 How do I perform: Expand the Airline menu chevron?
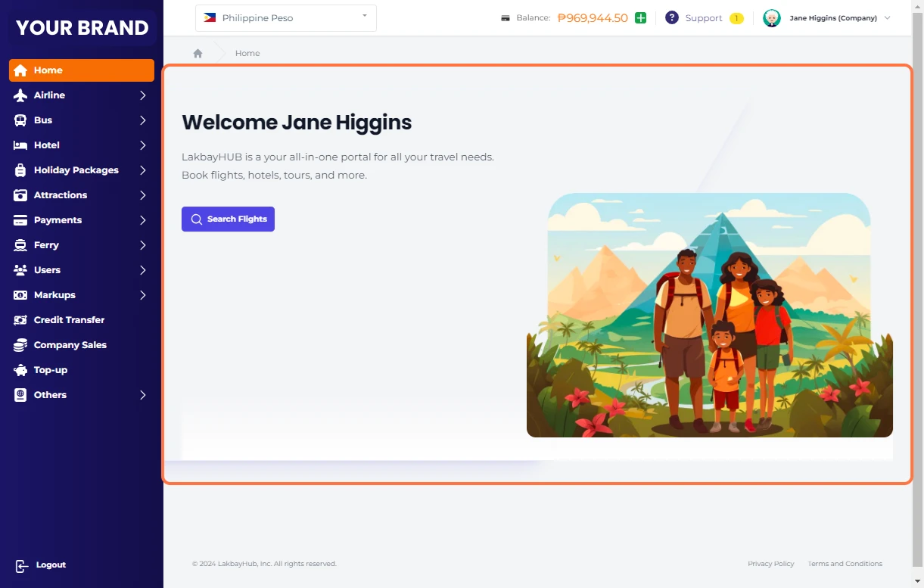coord(142,95)
